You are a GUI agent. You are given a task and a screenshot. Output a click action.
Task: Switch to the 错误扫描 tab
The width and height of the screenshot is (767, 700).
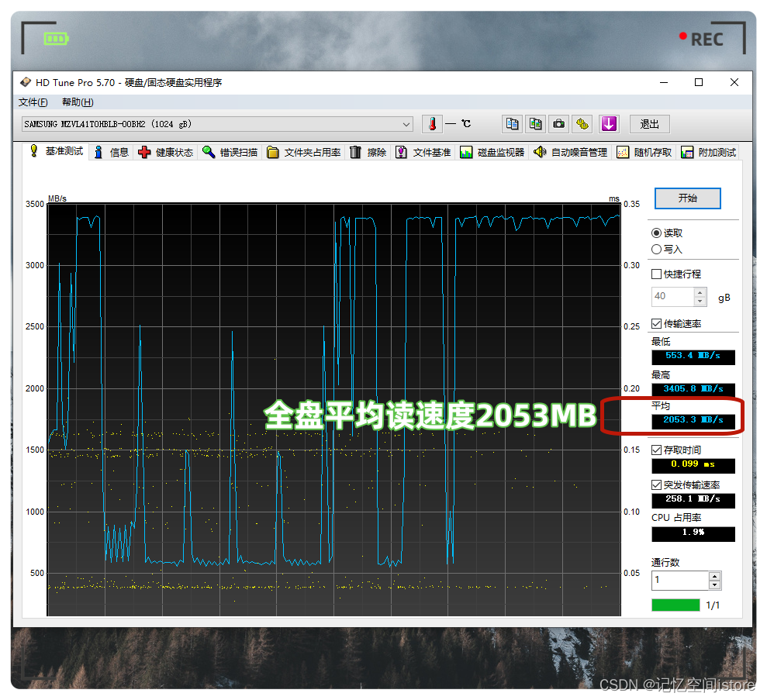pyautogui.click(x=230, y=153)
